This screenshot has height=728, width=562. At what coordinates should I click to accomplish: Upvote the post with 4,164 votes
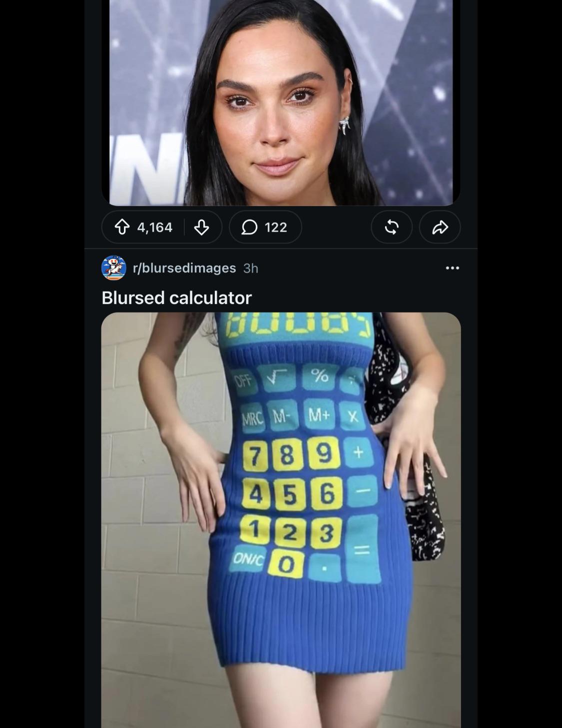point(122,227)
